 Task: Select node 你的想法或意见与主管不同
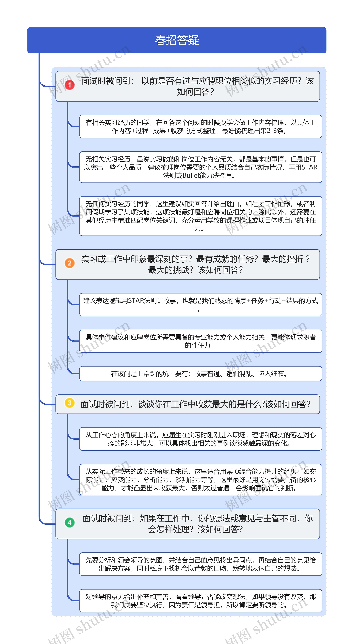188,524
